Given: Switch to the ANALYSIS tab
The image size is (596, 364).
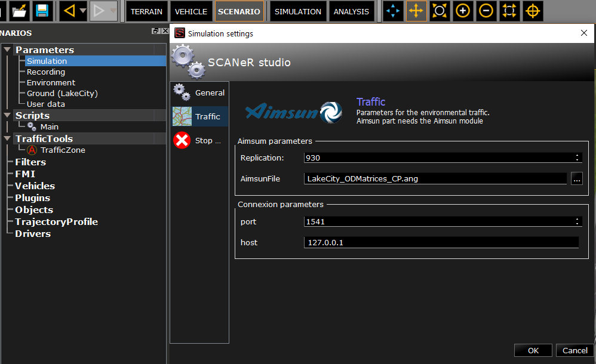Looking at the screenshot, I should [351, 11].
